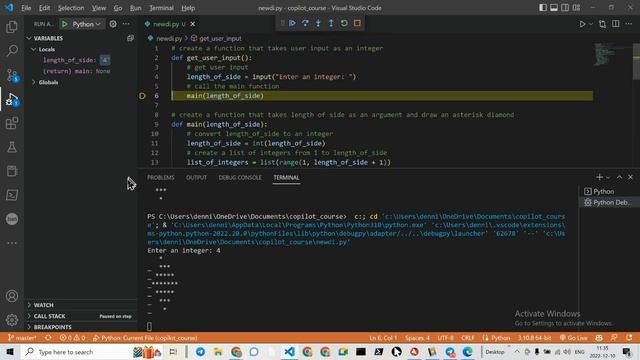
Task: Run Python file using editor play button
Action: 582,24
